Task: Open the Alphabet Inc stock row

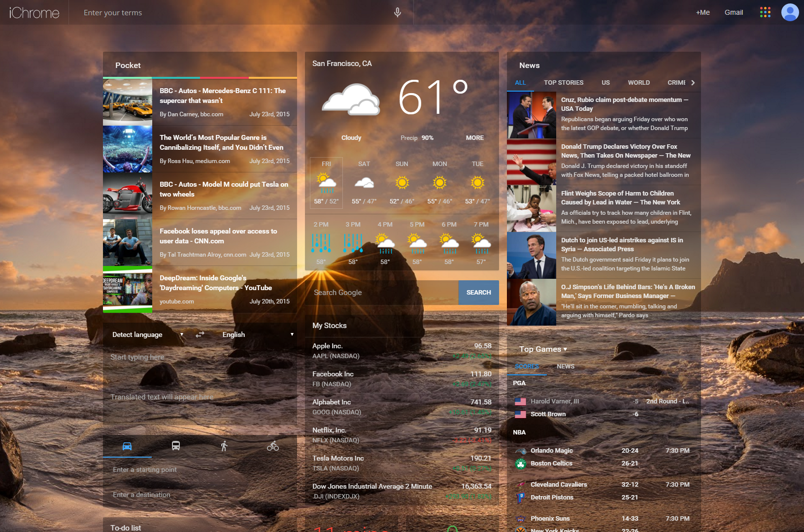Action: coord(402,407)
